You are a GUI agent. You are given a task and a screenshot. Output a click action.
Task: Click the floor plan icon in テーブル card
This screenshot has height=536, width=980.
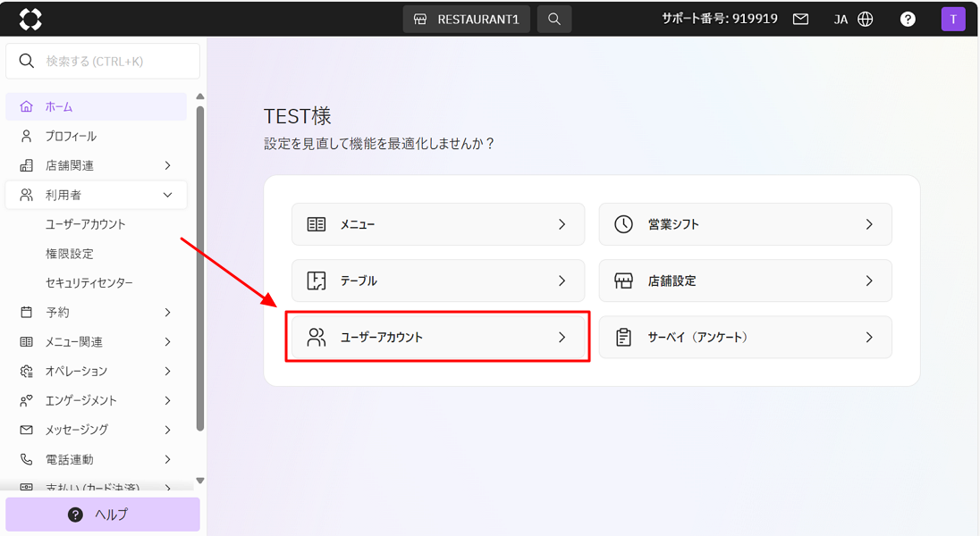pyautogui.click(x=317, y=281)
